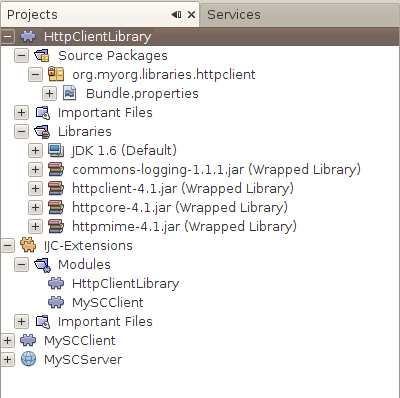
Task: Select the IJC-Extensions label
Action: 88,246
